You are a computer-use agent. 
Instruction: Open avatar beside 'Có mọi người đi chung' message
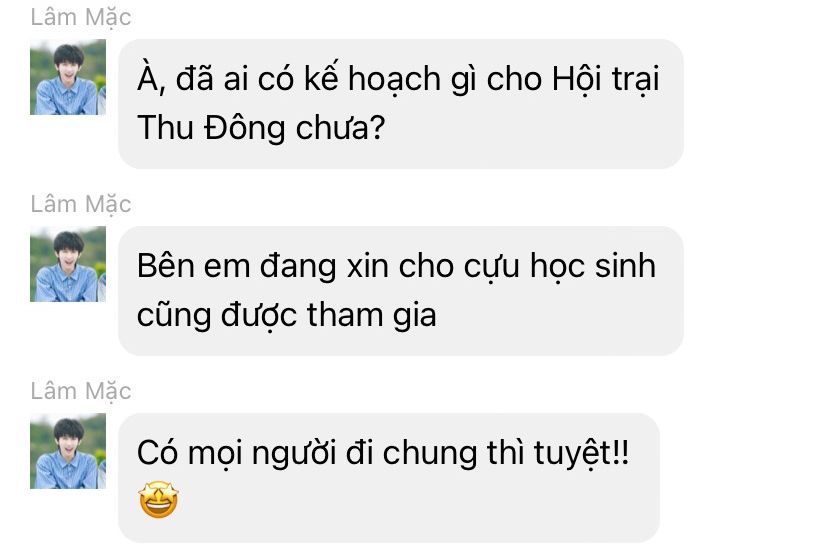(x=68, y=451)
